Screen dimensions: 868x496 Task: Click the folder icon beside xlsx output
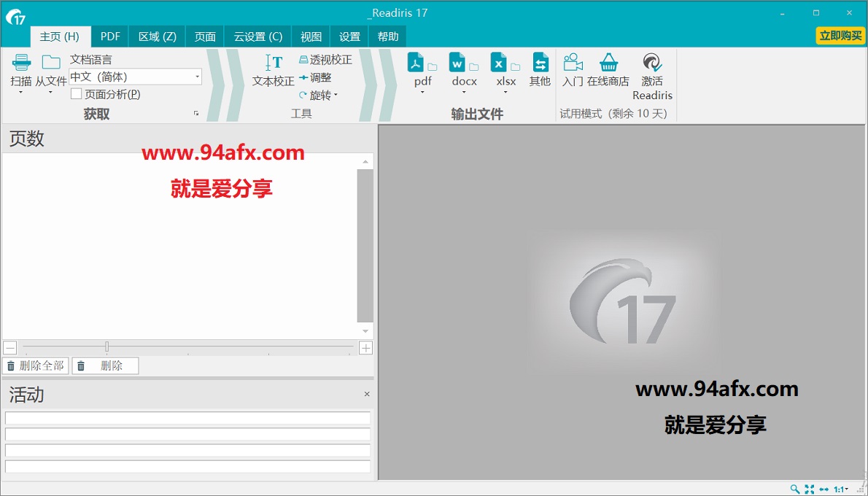516,67
